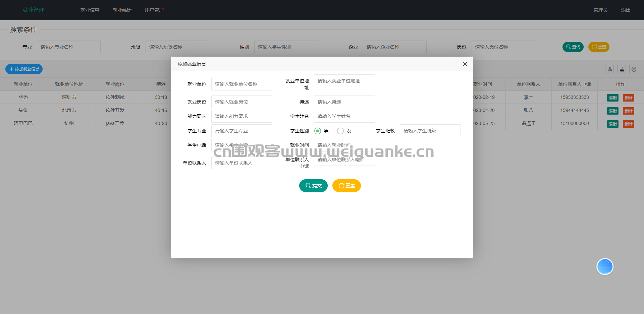
Task: Close the 添加就业信息 dialog
Action: click(x=465, y=64)
